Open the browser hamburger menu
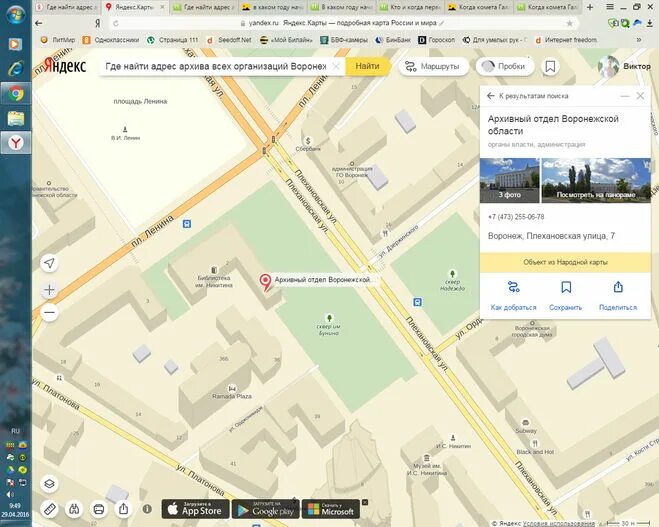659x527 pixels. pyautogui.click(x=610, y=7)
